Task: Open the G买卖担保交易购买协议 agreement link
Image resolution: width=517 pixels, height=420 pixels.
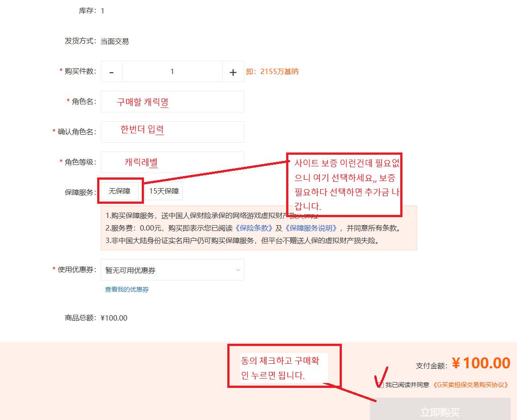Action: click(x=471, y=385)
